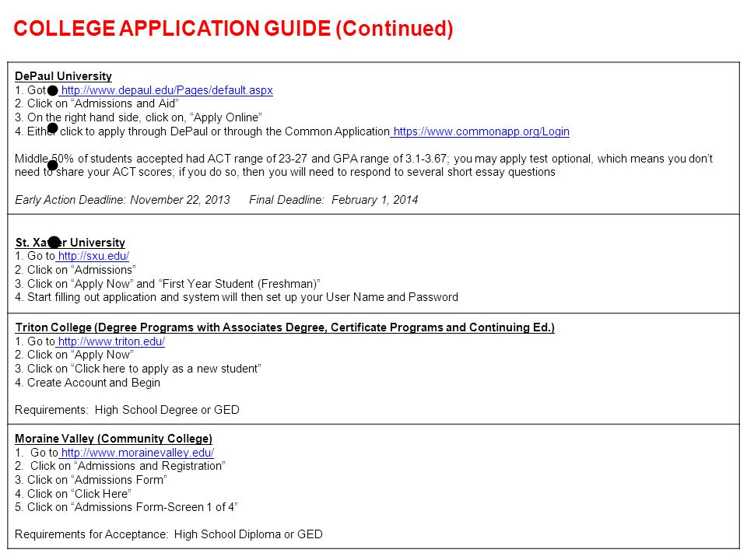
Task: Click the paragraph starting "Middle 50% of students"
Action: point(364,165)
